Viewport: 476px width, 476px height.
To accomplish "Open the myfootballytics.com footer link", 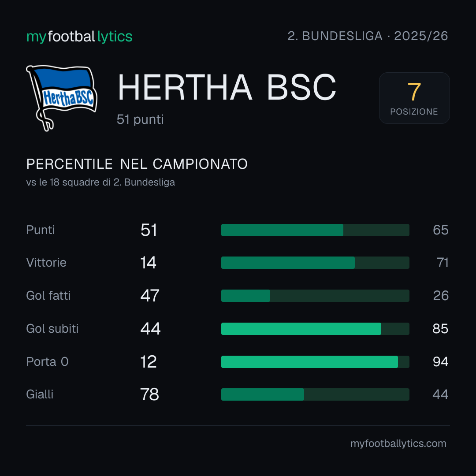I will point(398,443).
